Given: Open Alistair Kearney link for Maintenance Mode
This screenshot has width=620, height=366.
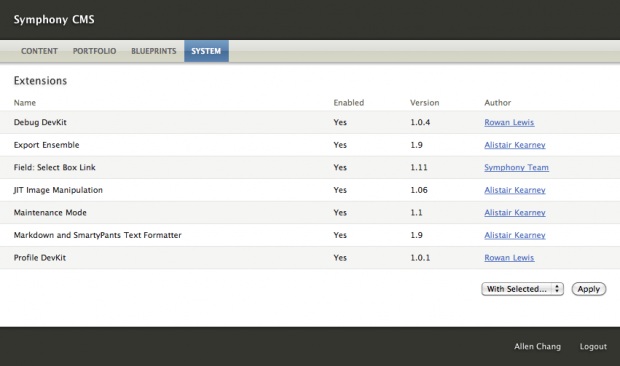Looking at the screenshot, I should pyautogui.click(x=515, y=212).
